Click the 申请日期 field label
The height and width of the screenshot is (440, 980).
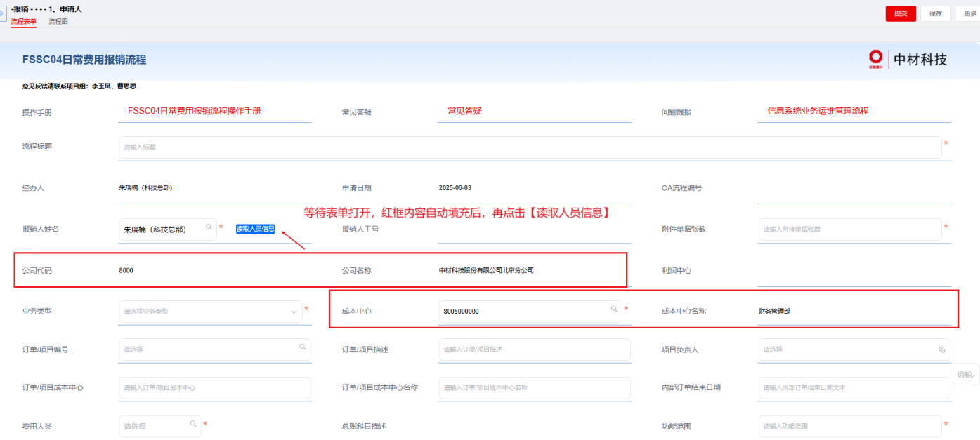pos(357,188)
